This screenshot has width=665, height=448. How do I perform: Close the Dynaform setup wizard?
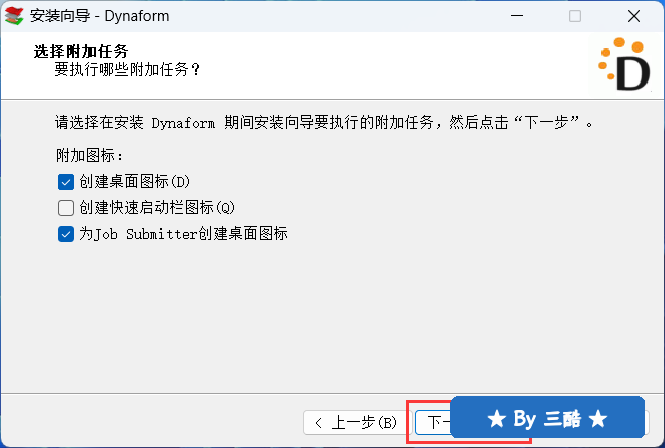click(634, 16)
